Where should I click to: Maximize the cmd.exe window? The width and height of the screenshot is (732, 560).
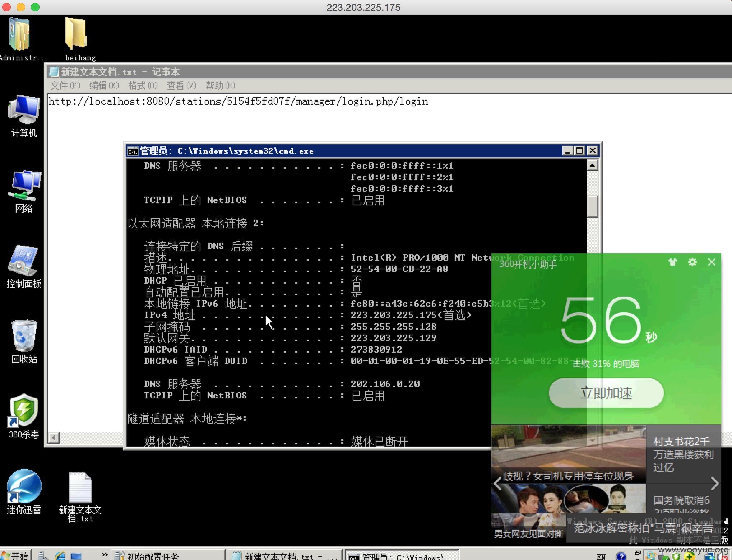click(x=579, y=151)
